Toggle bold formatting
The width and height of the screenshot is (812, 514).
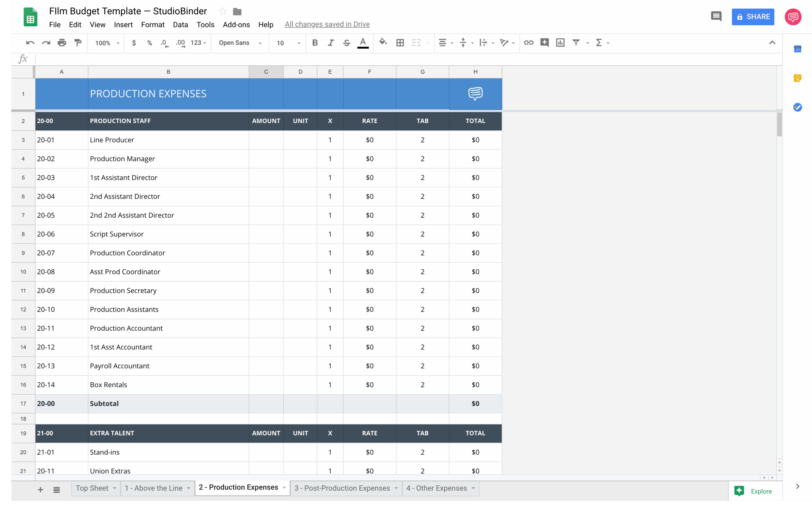click(x=315, y=43)
